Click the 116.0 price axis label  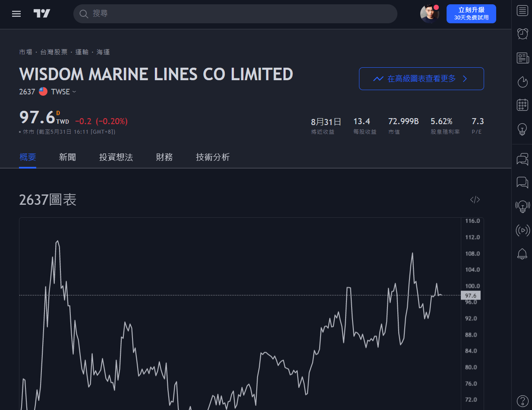point(472,221)
